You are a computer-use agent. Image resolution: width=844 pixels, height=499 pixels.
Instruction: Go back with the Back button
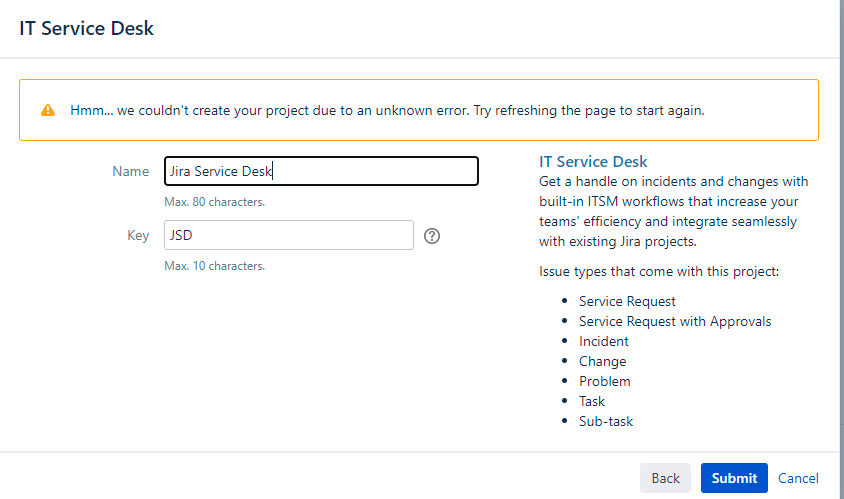(x=665, y=478)
